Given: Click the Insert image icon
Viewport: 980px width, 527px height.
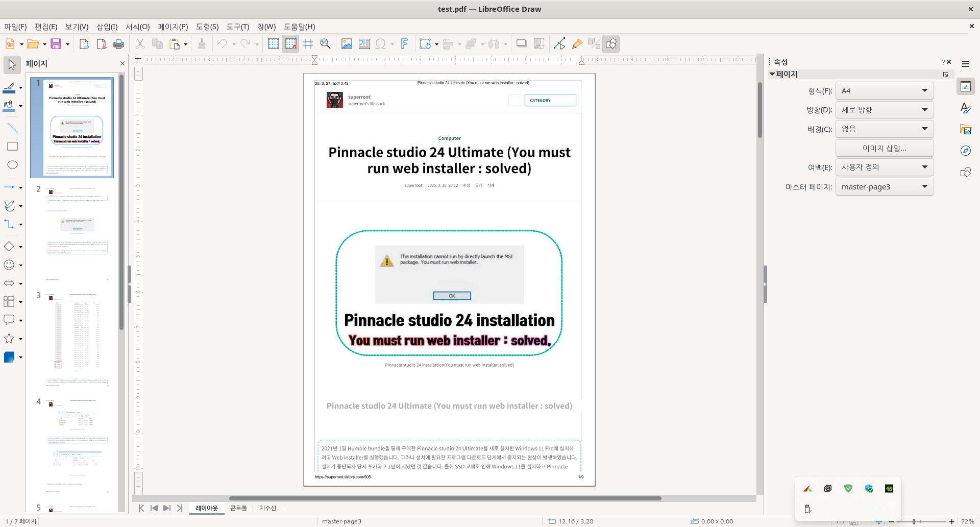Looking at the screenshot, I should pyautogui.click(x=347, y=44).
